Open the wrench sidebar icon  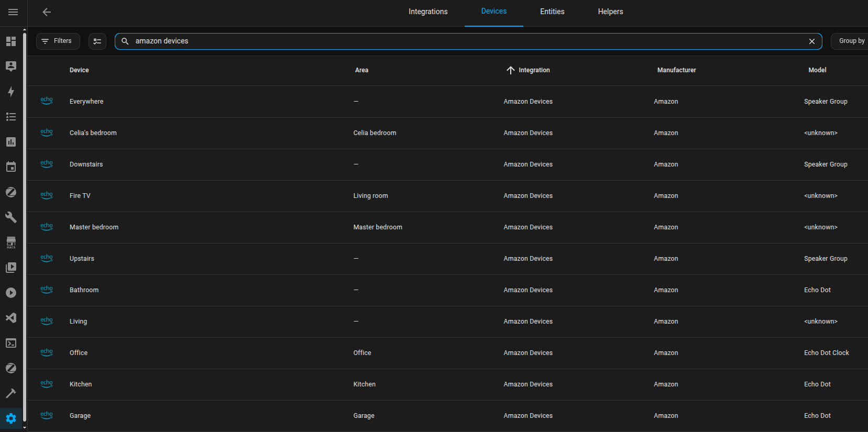pos(11,217)
